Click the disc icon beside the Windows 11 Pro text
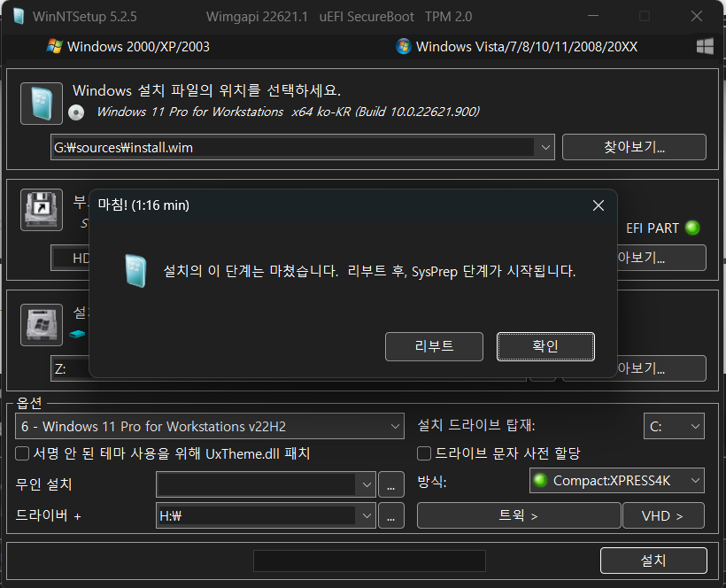Viewport: 726px width, 588px height. 76,112
